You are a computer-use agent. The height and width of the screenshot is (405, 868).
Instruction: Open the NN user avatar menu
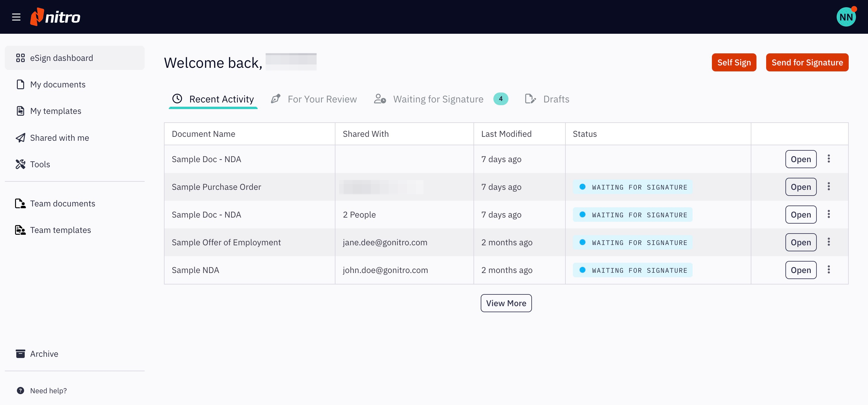pyautogui.click(x=846, y=17)
